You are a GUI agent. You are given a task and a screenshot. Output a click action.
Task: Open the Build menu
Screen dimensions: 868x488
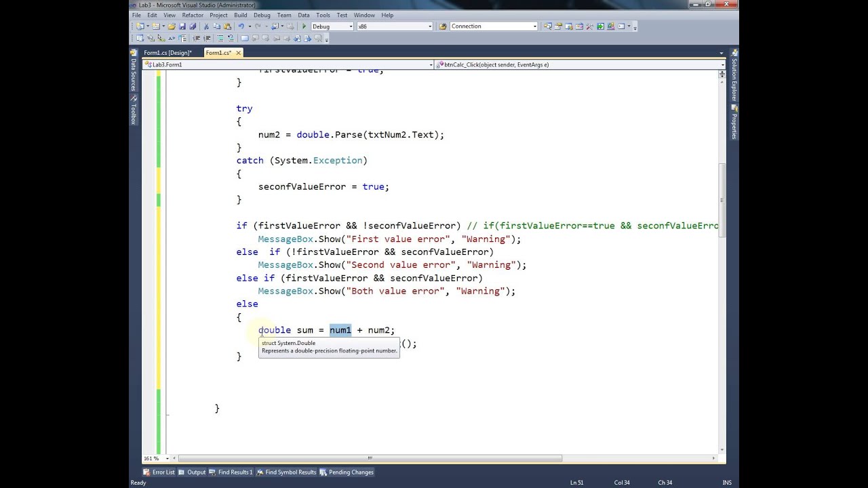pyautogui.click(x=240, y=15)
